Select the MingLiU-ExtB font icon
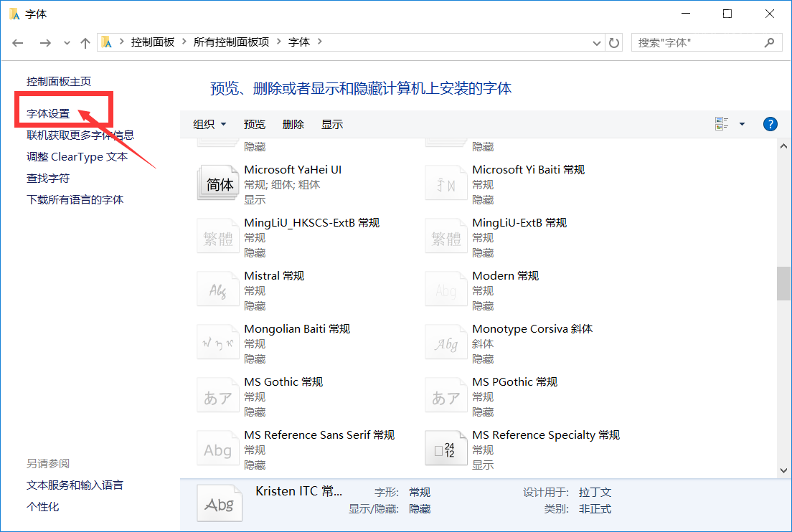The width and height of the screenshot is (792, 532). tap(446, 236)
